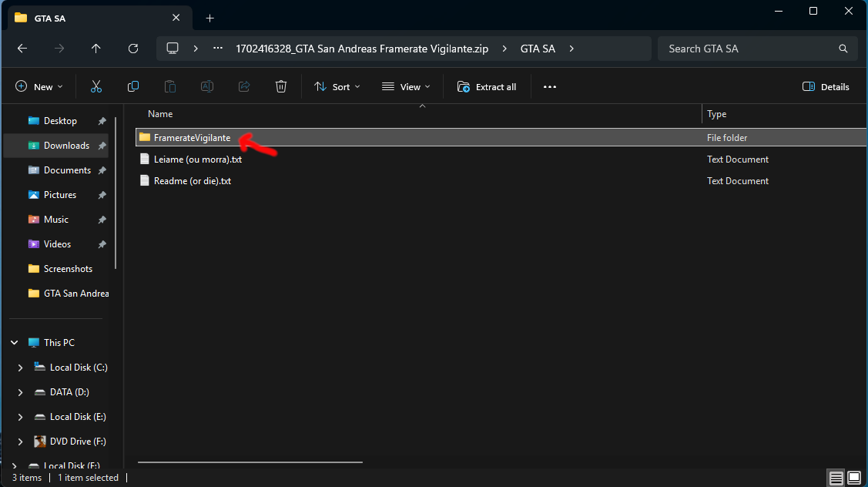Click the Paste clipboard icon

tap(170, 86)
